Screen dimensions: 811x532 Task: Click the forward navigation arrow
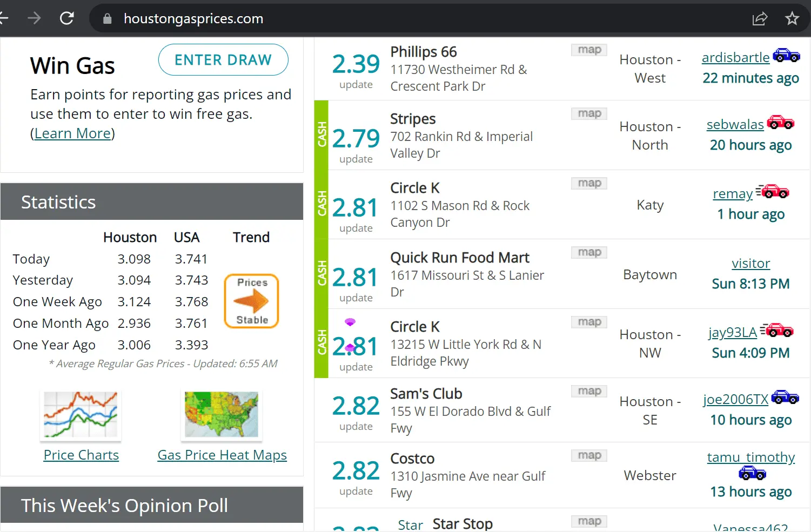click(x=34, y=18)
